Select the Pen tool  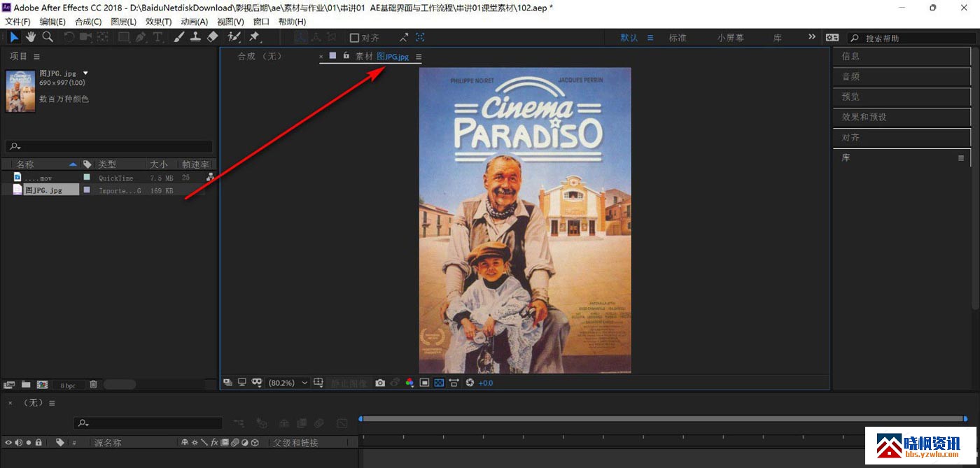pyautogui.click(x=141, y=37)
